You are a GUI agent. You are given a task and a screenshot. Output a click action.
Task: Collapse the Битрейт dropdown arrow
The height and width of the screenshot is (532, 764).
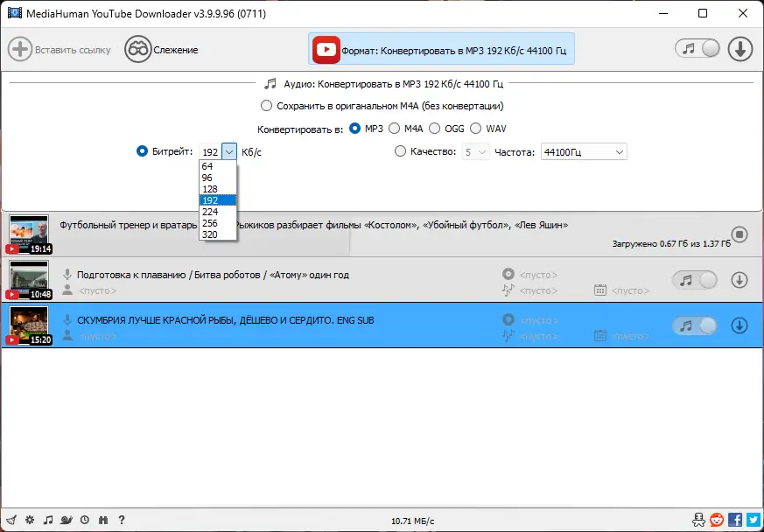(229, 152)
